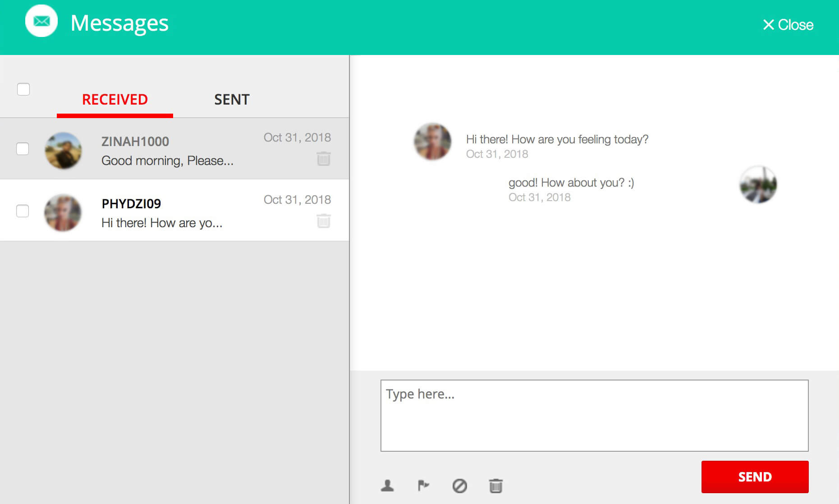
Task: Report this user with the flag icon
Action: (423, 486)
